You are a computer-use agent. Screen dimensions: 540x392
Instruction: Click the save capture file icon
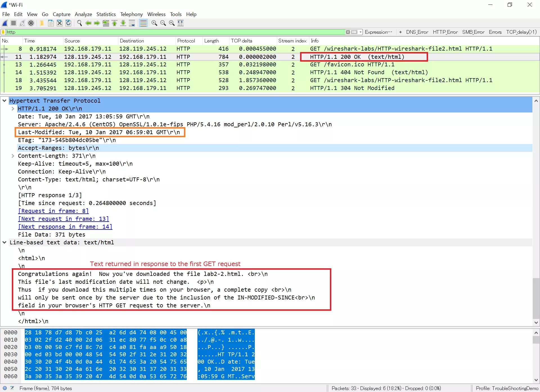(51, 23)
